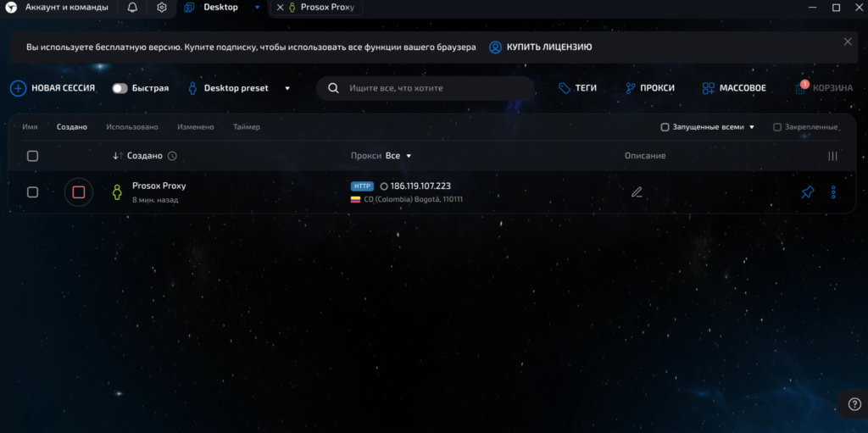
Task: Pin the Prosox Proxy session
Action: (807, 192)
